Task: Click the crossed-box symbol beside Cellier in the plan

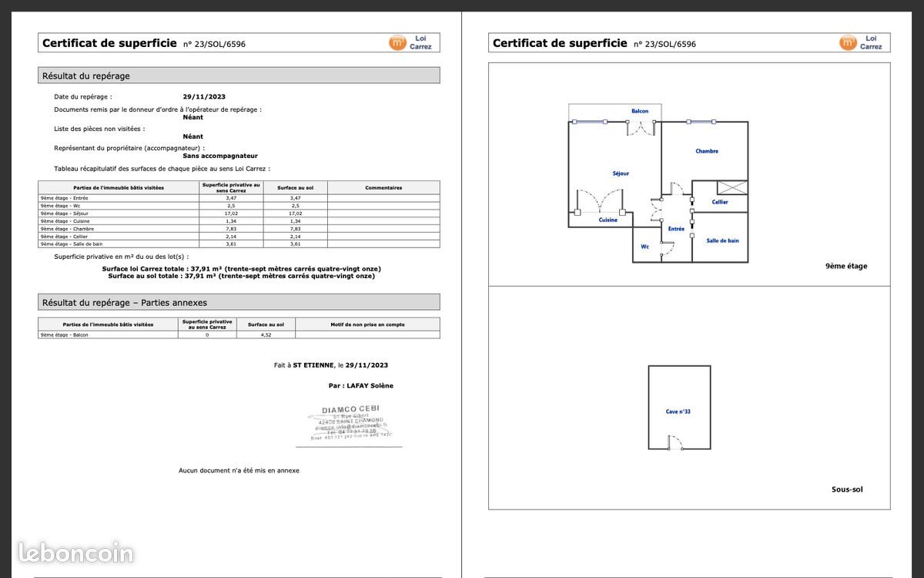Action: [731, 187]
